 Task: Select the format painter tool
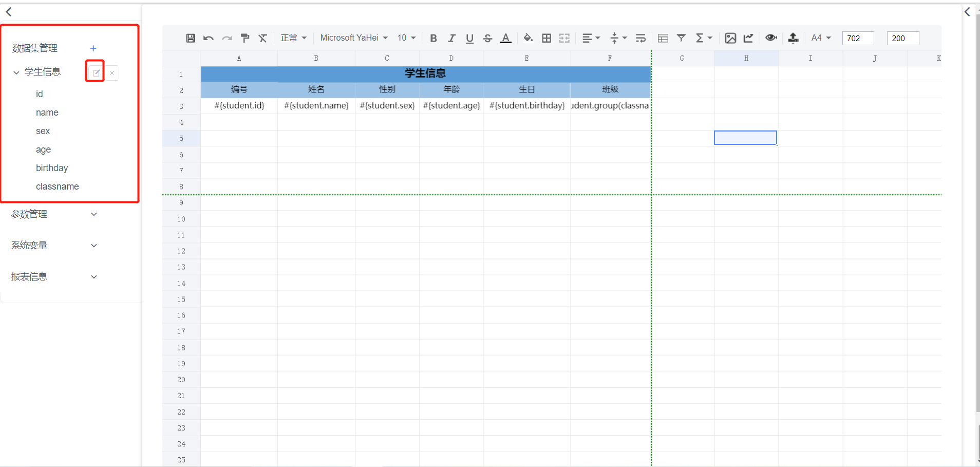coord(245,38)
